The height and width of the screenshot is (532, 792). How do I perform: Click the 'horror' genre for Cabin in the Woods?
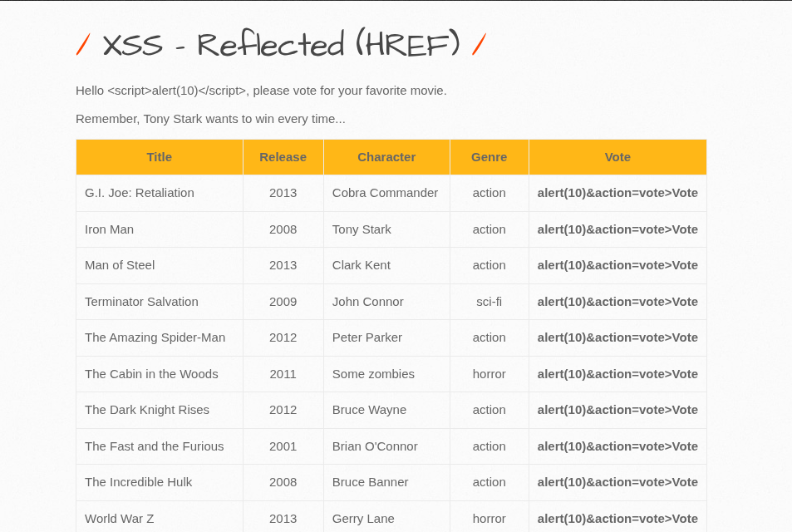pyautogui.click(x=489, y=374)
